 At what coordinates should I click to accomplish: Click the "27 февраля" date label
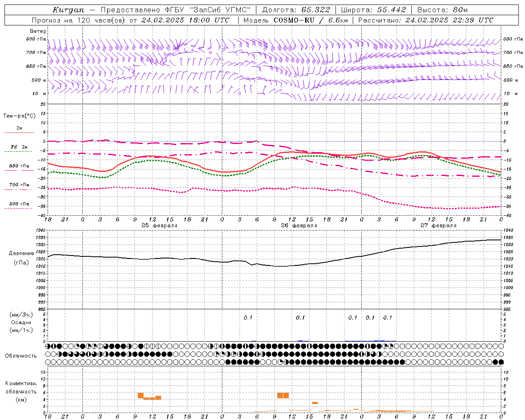pos(438,226)
